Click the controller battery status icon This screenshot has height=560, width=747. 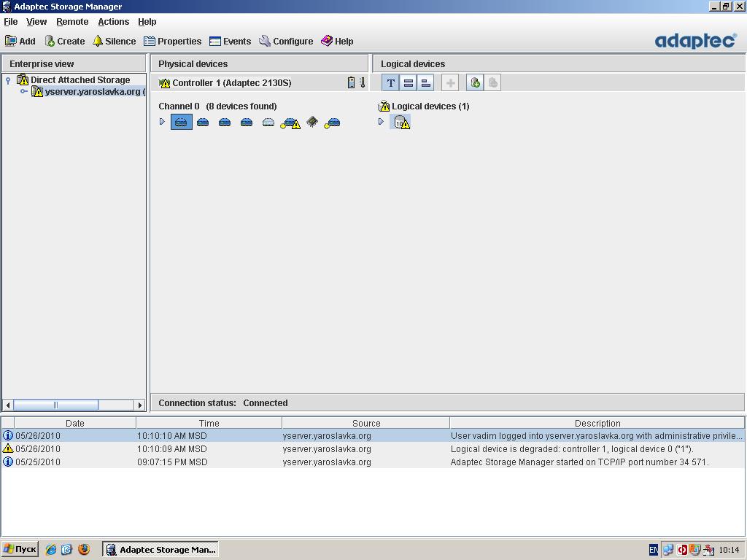[351, 83]
